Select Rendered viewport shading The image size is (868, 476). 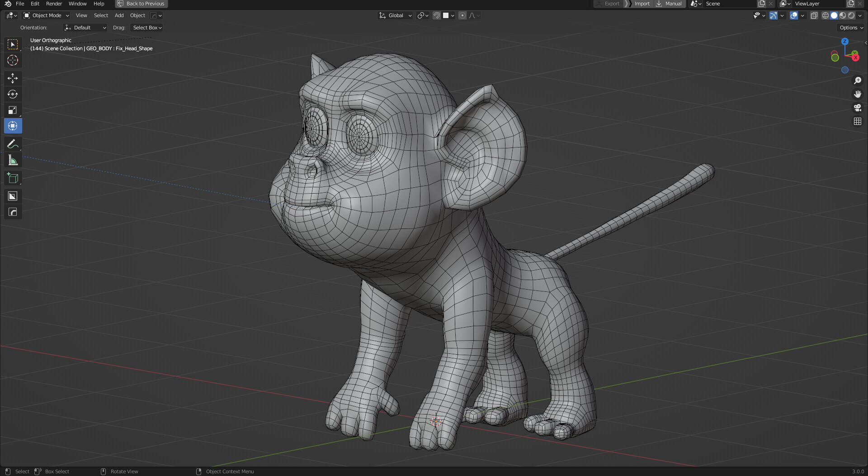851,15
